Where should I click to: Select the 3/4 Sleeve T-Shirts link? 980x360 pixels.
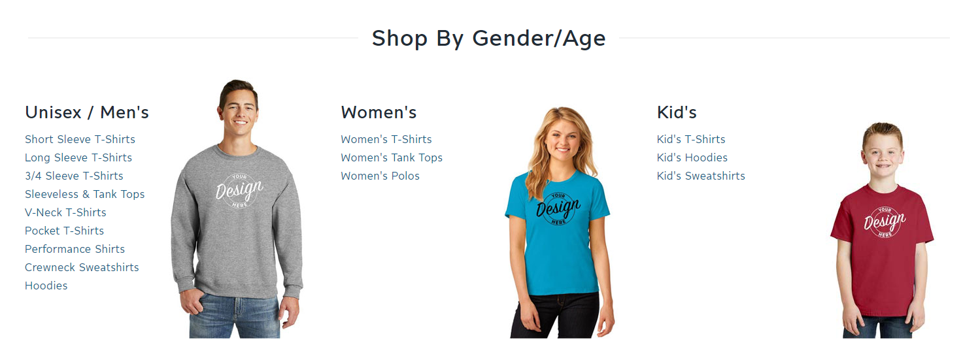[x=74, y=176]
